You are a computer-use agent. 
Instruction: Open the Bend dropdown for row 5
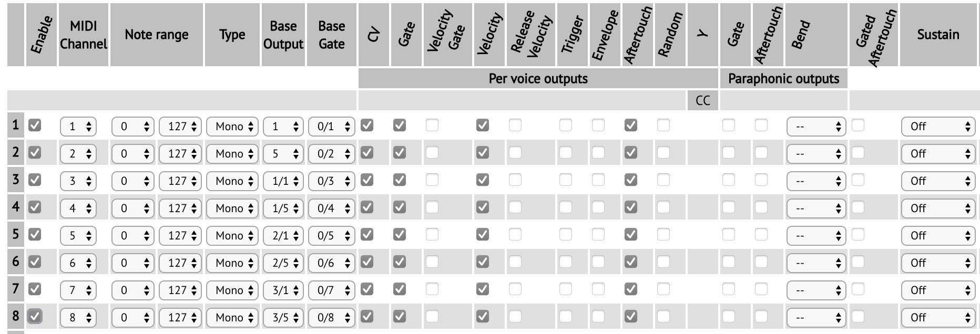[816, 236]
